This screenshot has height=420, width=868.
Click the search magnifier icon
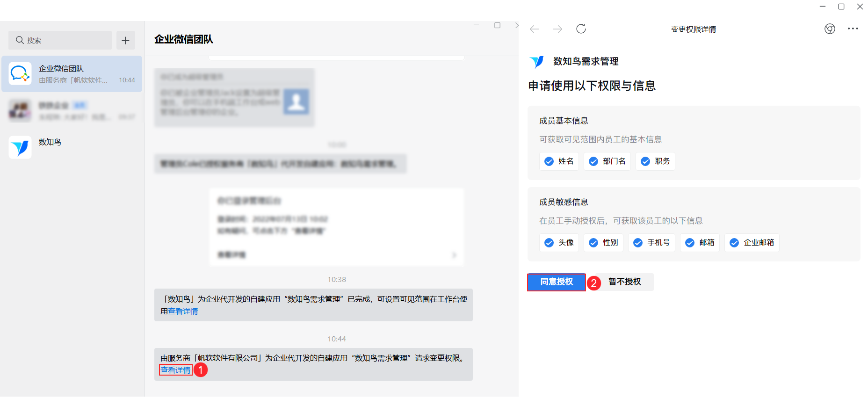click(x=20, y=40)
